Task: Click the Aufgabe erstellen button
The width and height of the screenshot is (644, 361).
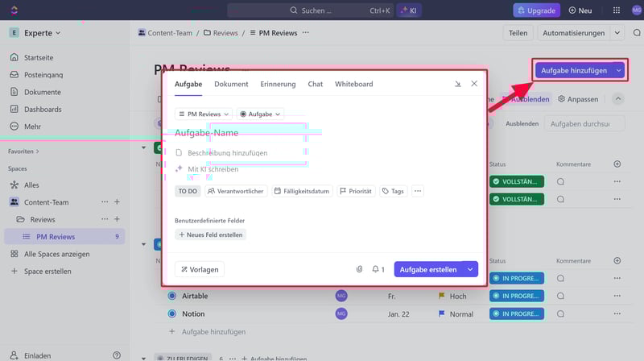Action: (428, 269)
